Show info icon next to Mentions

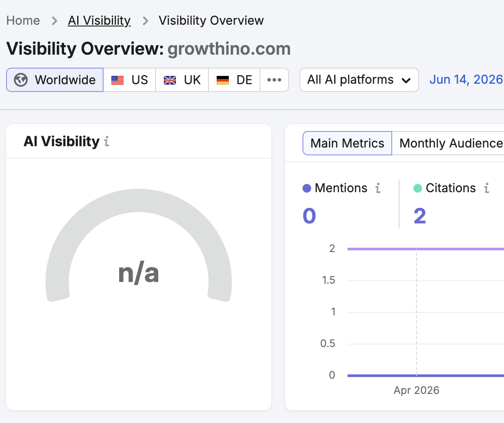pyautogui.click(x=378, y=188)
